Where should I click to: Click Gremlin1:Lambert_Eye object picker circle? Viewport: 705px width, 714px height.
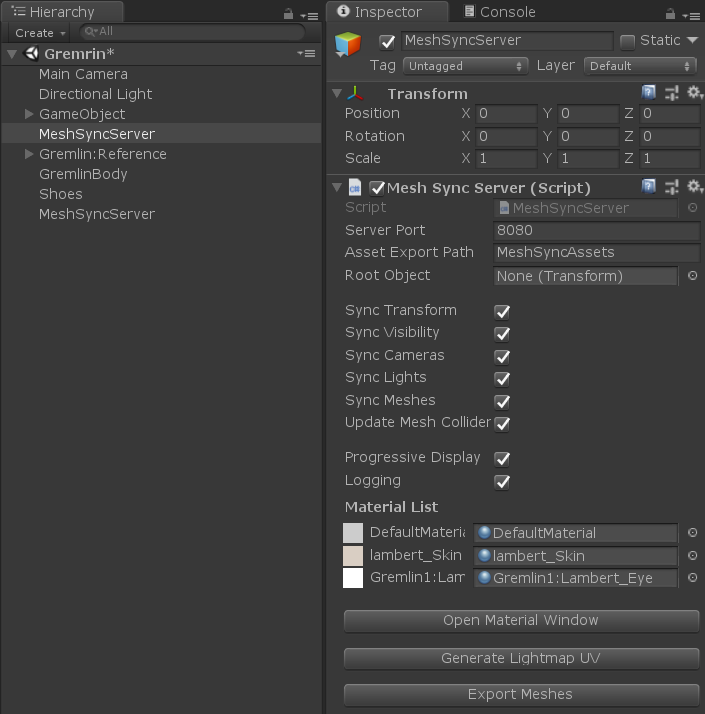(x=692, y=577)
